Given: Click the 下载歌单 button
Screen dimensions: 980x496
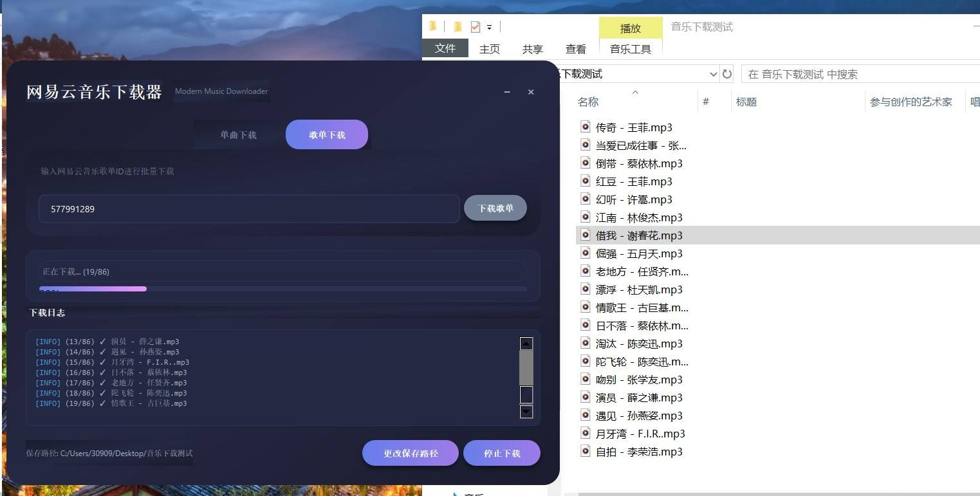Looking at the screenshot, I should point(495,208).
